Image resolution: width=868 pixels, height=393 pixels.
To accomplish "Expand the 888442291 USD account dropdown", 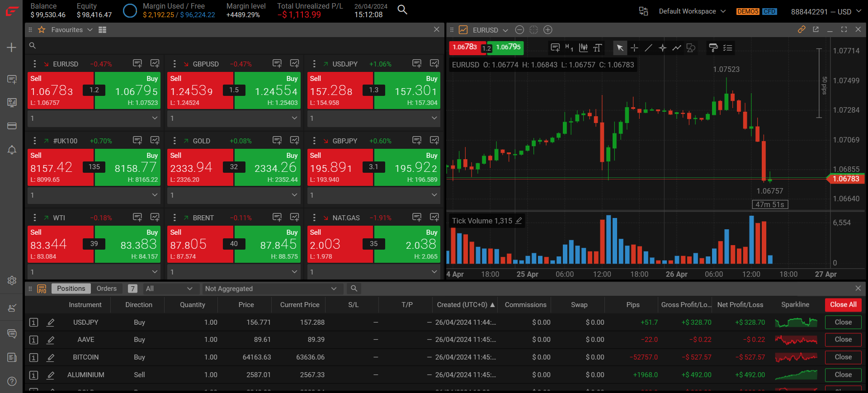I will point(826,12).
